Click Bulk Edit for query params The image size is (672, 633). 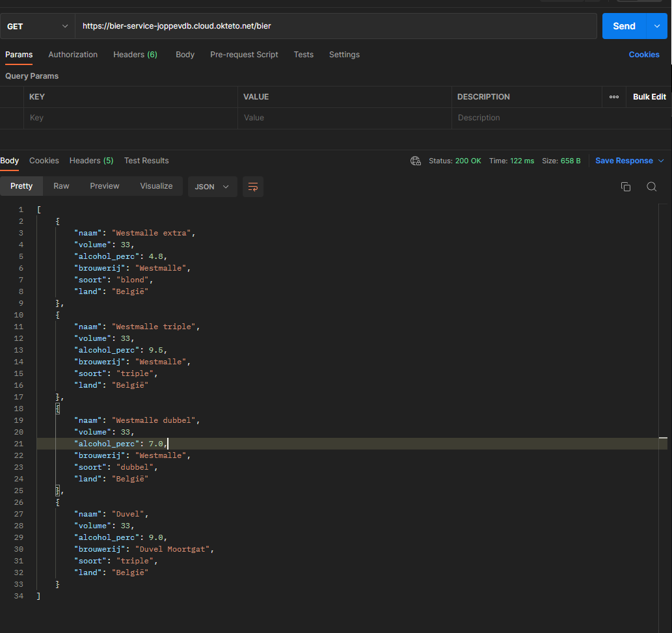[649, 97]
